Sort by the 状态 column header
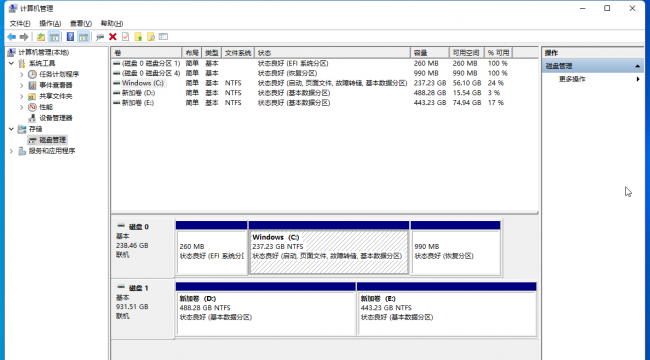650x360 pixels. click(332, 53)
